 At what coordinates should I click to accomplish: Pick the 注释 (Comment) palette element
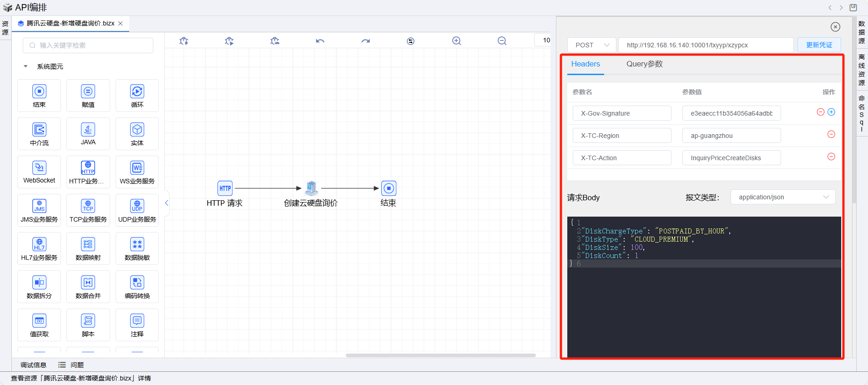(x=137, y=325)
